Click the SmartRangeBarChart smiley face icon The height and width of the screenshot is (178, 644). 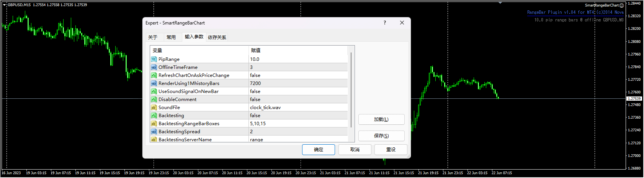pyautogui.click(x=621, y=5)
